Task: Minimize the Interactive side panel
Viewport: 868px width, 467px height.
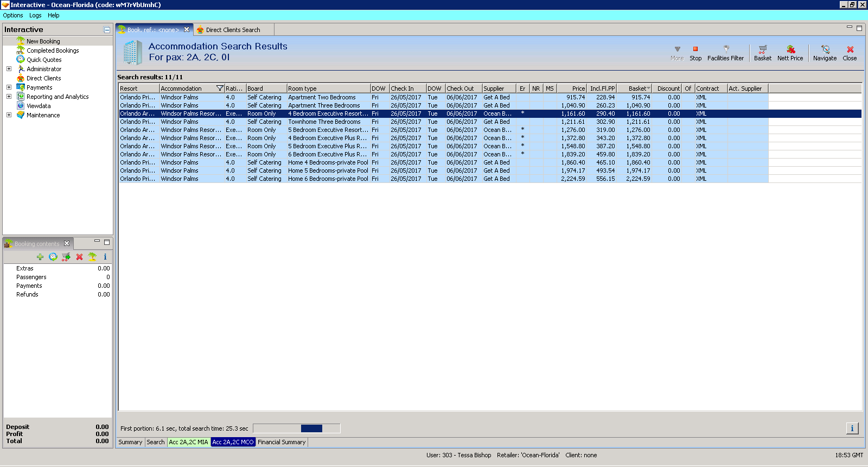Action: [107, 30]
